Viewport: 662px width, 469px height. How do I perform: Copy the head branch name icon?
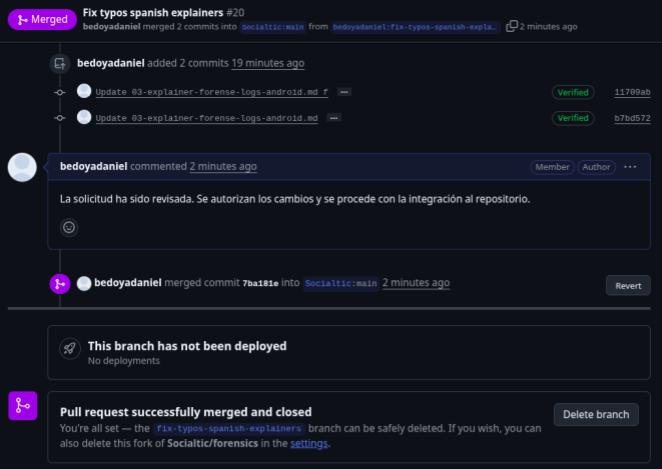(x=512, y=27)
